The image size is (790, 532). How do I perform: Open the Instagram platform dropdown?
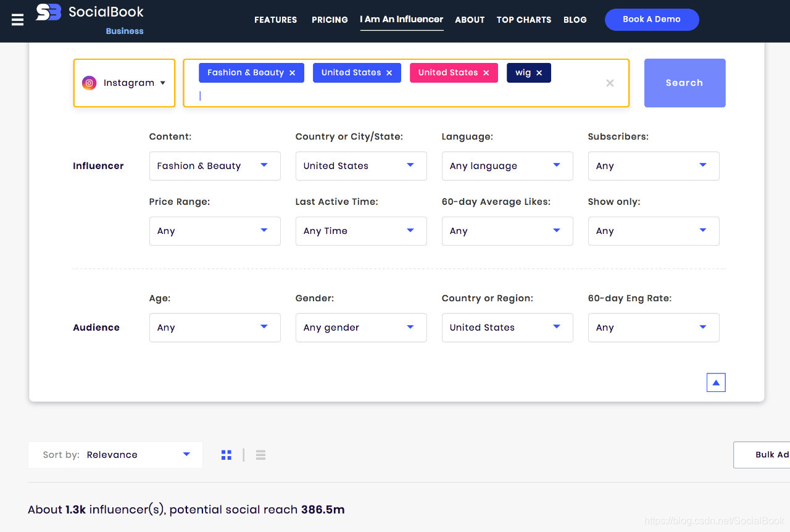point(124,83)
